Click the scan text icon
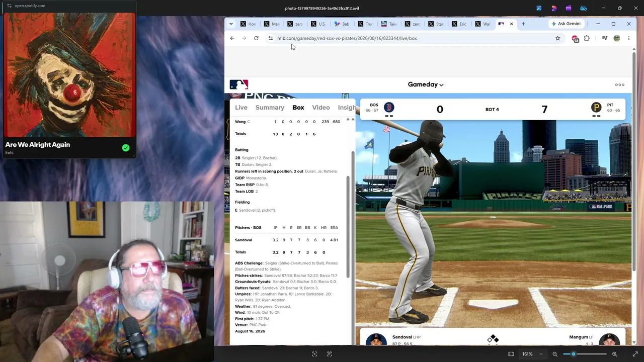Screen dimensions: 644x362 click(x=330, y=354)
